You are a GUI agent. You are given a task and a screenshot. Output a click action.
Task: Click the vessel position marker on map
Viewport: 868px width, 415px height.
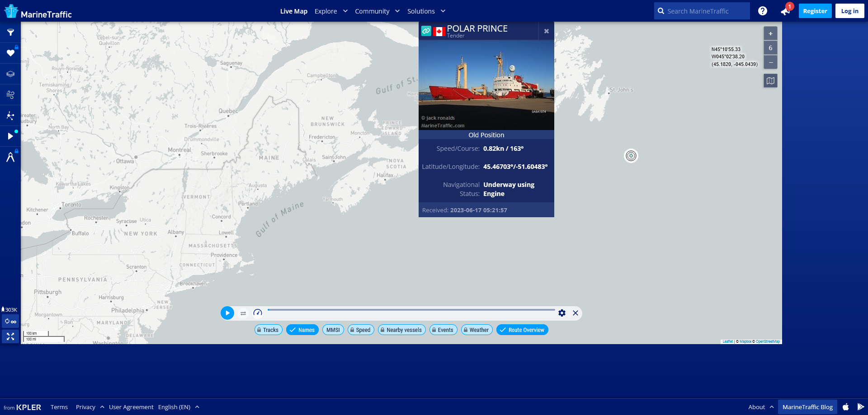click(x=631, y=156)
